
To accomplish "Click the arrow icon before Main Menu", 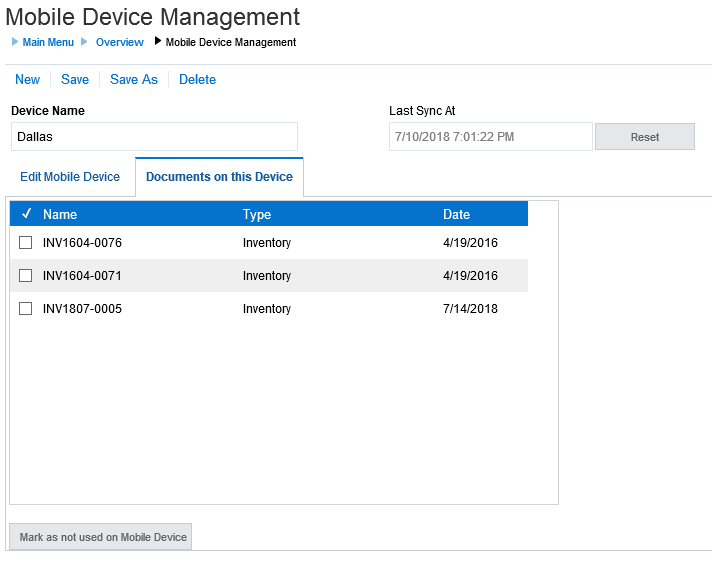I will 15,42.
